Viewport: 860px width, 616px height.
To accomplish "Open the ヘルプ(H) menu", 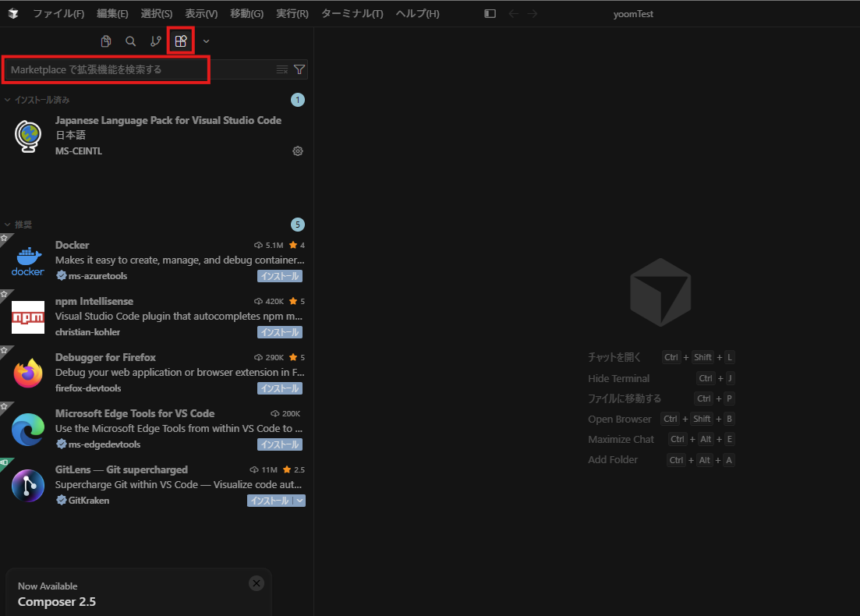I will pyautogui.click(x=417, y=14).
